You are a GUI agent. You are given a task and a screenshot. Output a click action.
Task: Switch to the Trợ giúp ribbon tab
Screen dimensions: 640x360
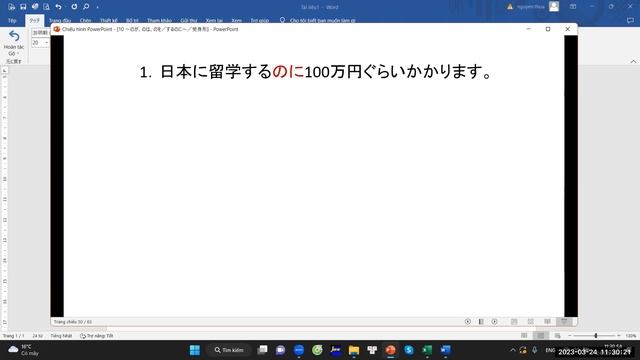click(x=260, y=20)
